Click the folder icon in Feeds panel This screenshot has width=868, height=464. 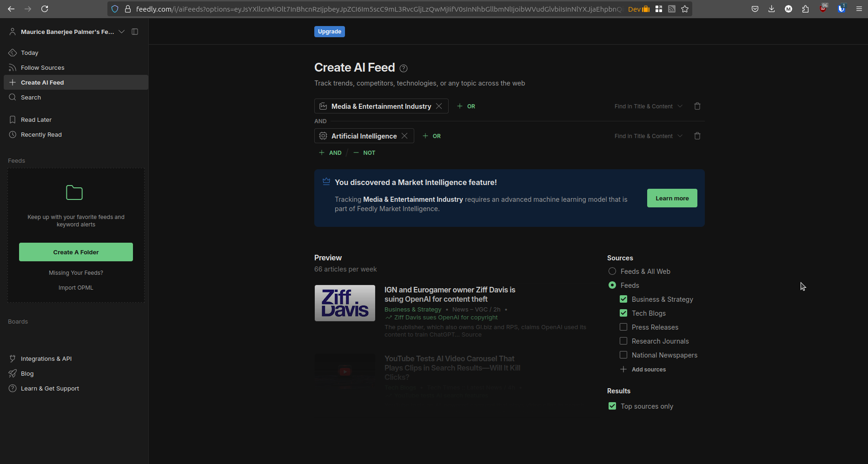(74, 192)
